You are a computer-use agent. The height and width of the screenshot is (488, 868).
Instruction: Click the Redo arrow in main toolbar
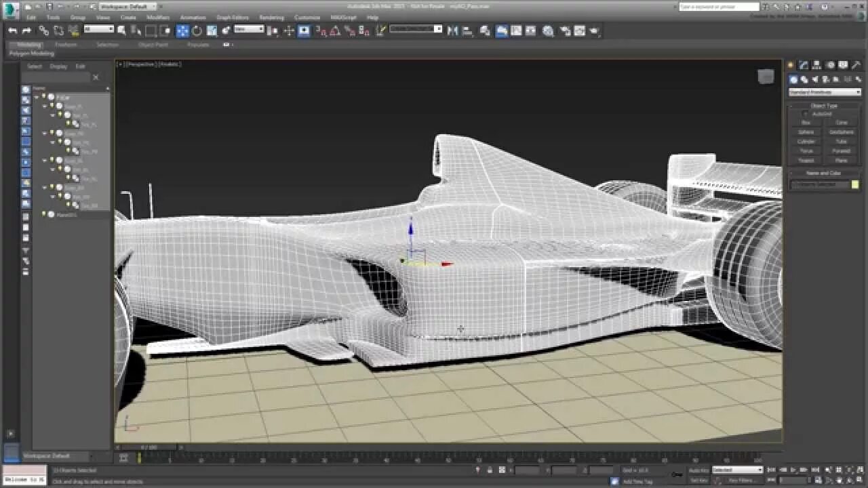(26, 30)
